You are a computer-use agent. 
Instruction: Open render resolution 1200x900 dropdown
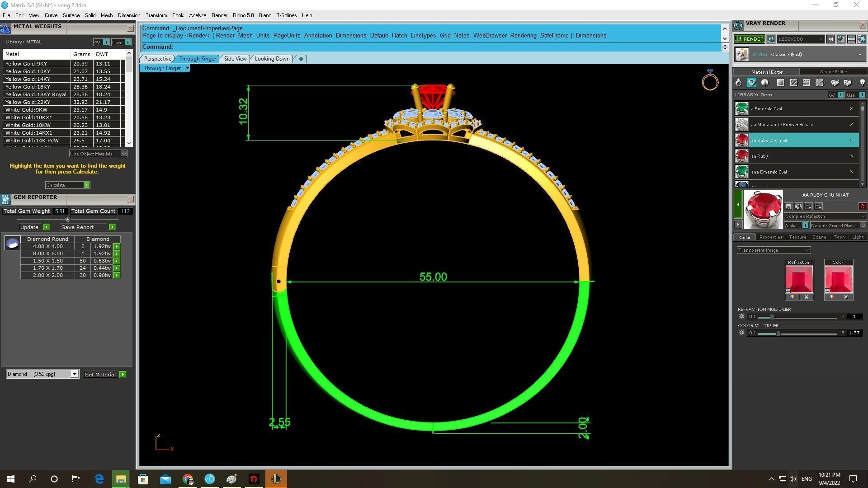click(x=800, y=39)
